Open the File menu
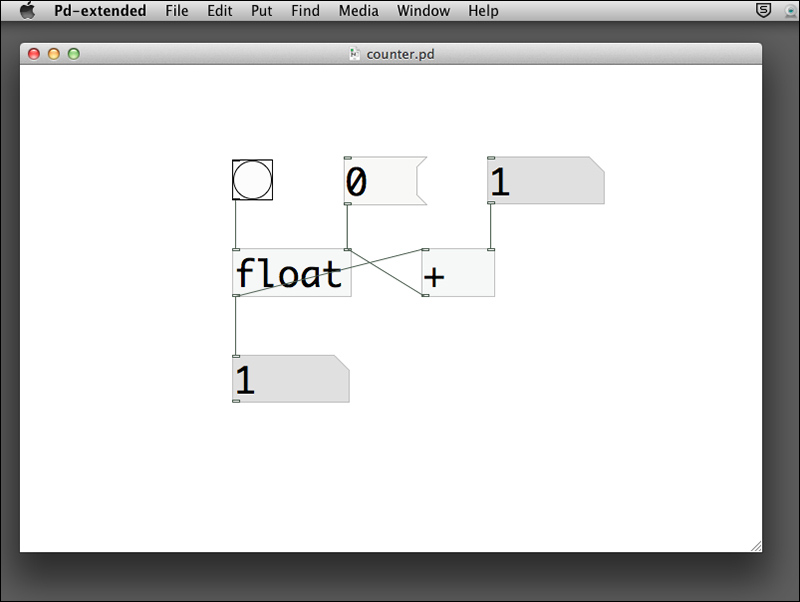 [177, 11]
